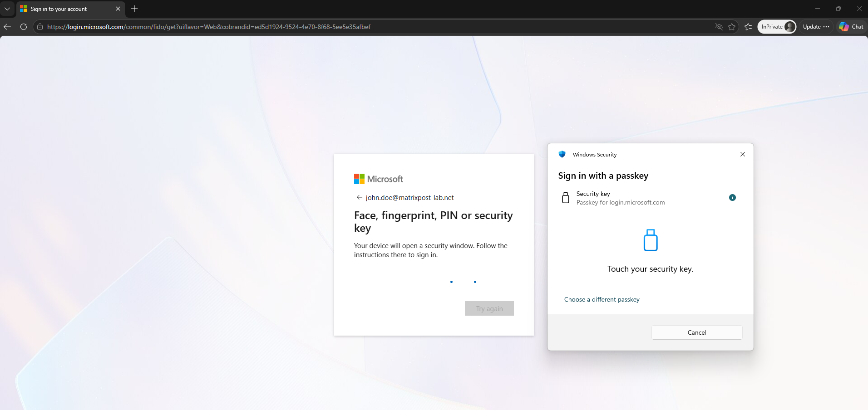
Task: Restore down the browser window
Action: click(x=838, y=9)
